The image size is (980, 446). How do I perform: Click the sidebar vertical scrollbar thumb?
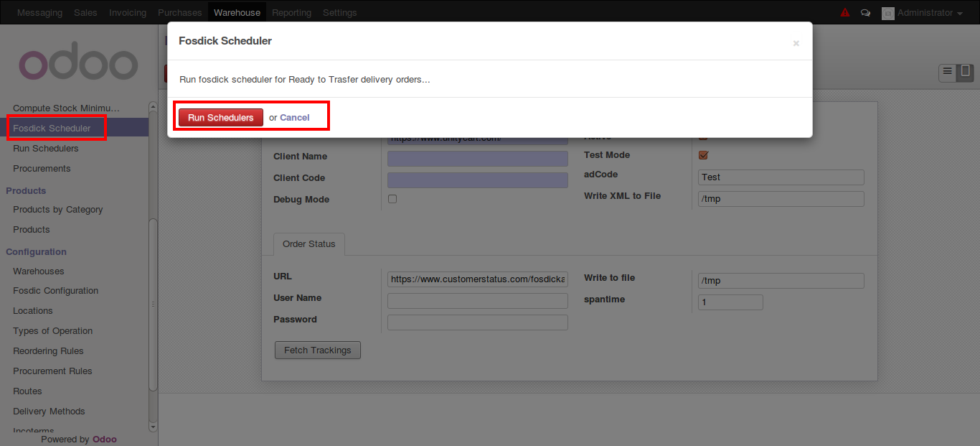pyautogui.click(x=153, y=305)
